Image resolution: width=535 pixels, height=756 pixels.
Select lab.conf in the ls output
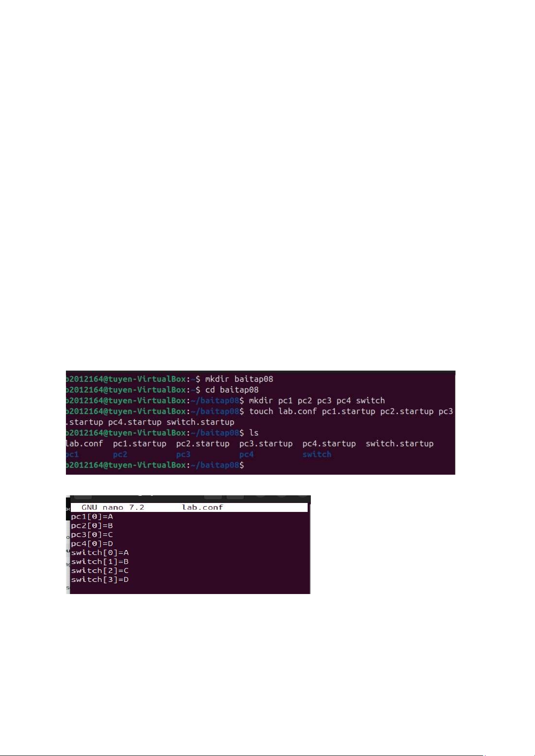[x=84, y=444]
